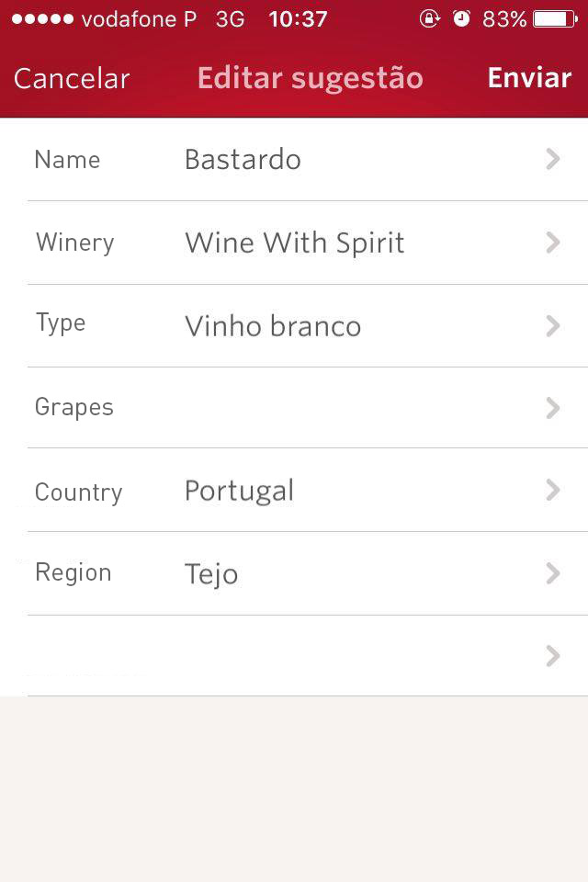Edit the Wine With Spirit winery value
Viewport: 588px width, 882px height.
point(294,243)
